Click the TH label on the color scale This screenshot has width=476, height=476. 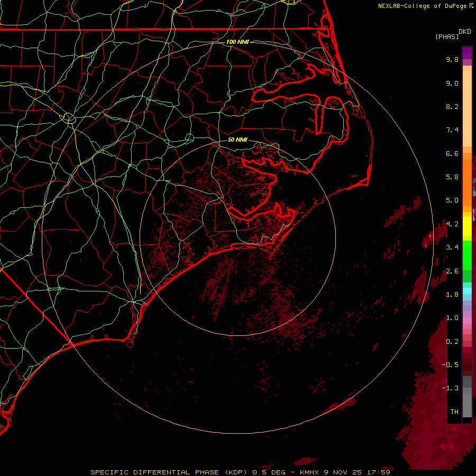coord(454,412)
